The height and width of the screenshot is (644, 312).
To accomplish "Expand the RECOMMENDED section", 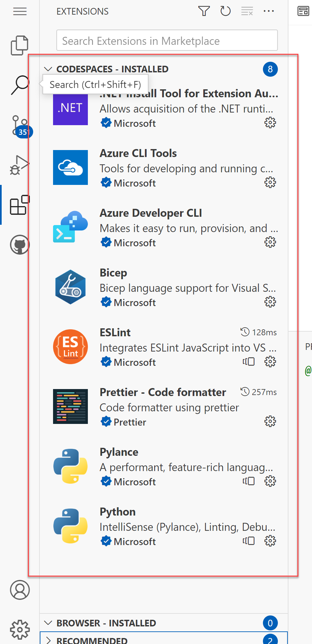I will [48, 640].
